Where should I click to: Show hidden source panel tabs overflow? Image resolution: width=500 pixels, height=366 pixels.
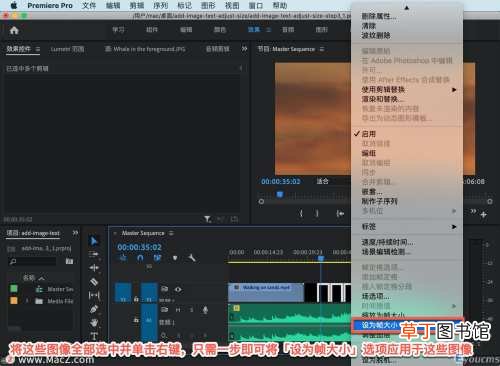point(244,49)
